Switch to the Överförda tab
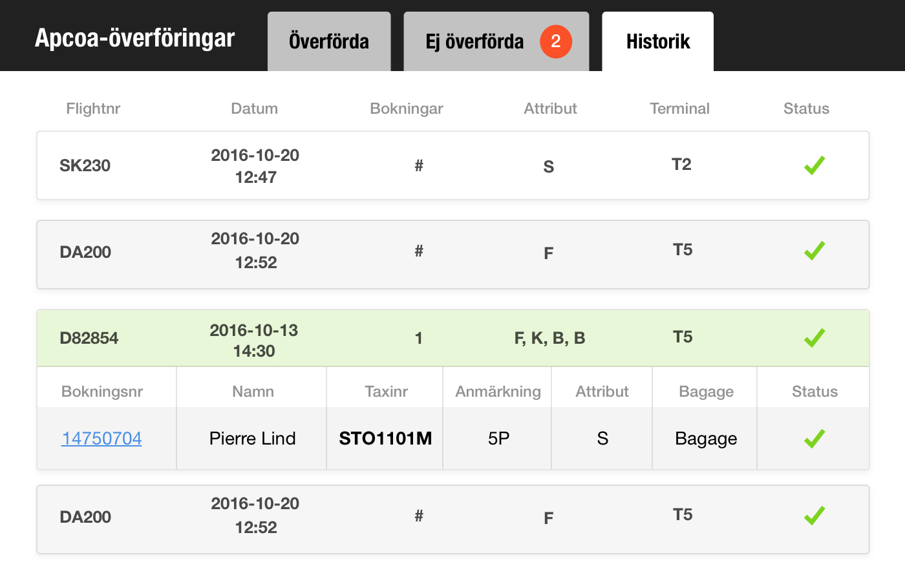 [329, 41]
